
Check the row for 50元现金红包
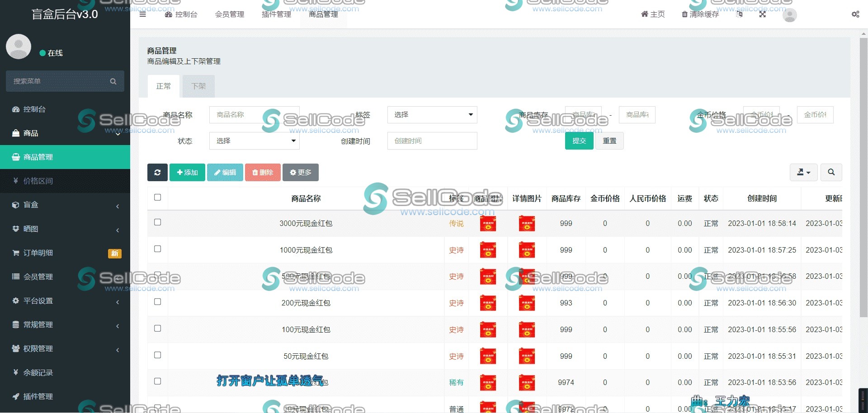click(x=157, y=355)
